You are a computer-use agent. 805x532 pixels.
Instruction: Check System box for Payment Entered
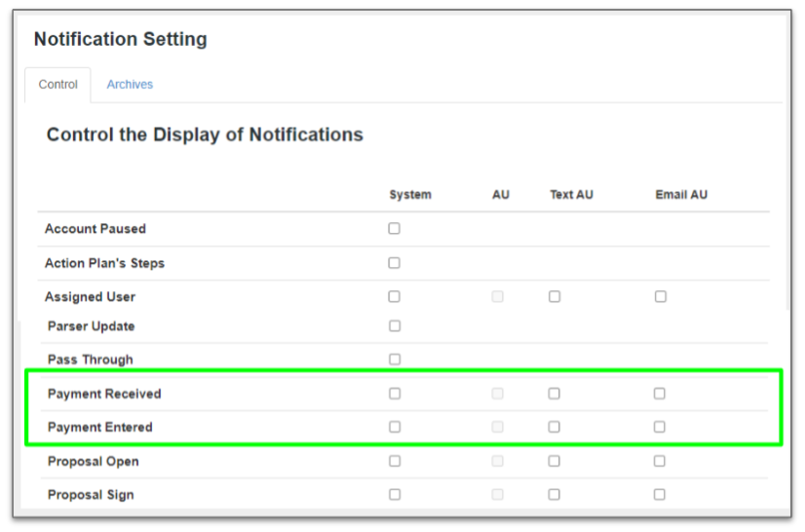tap(395, 427)
